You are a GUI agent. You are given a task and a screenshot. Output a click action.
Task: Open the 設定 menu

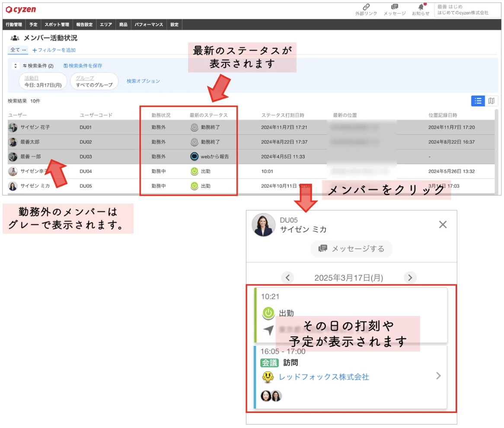(174, 25)
